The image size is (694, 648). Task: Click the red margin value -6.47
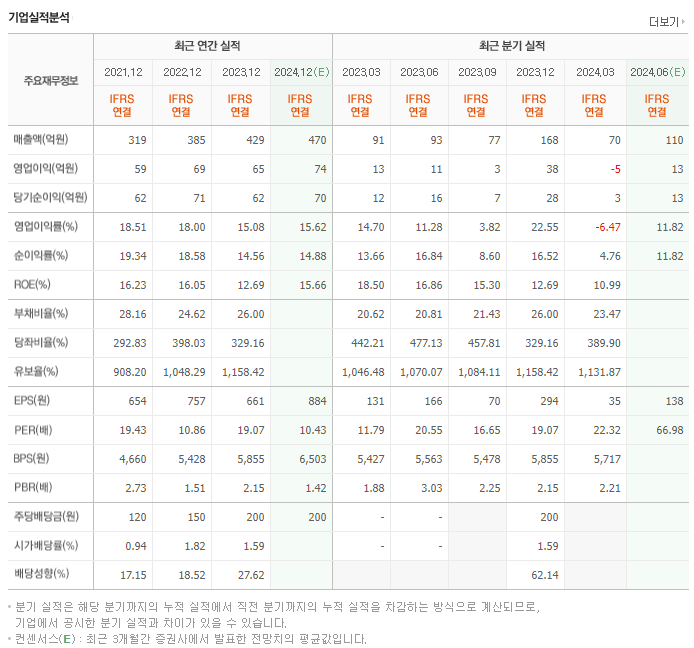tap(608, 227)
